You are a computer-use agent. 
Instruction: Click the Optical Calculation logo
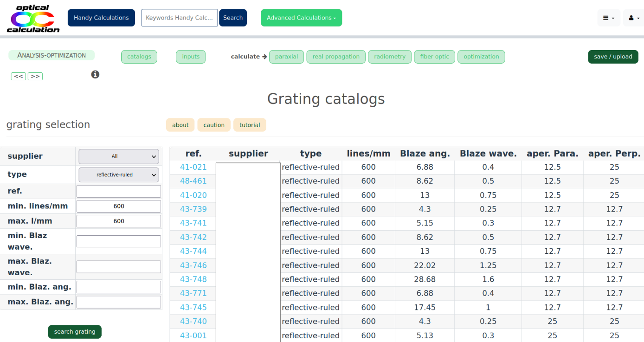[x=33, y=19]
